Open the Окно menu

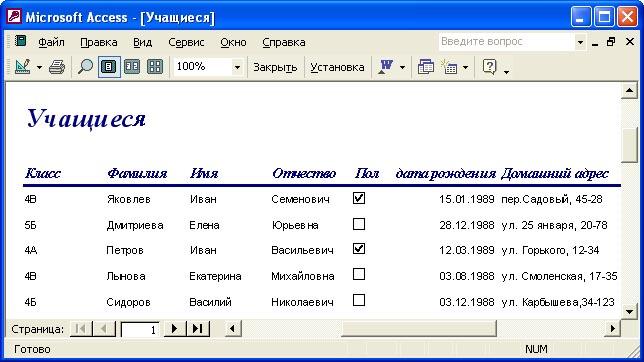click(x=233, y=42)
